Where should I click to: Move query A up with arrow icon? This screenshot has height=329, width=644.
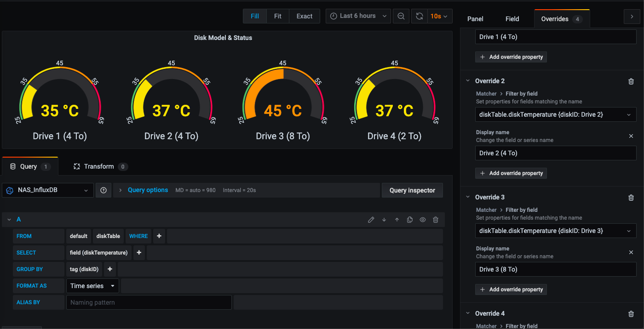tap(397, 220)
